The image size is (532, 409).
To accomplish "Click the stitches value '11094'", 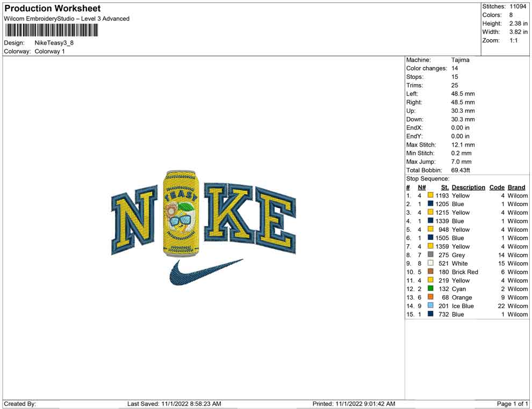I will (517, 6).
